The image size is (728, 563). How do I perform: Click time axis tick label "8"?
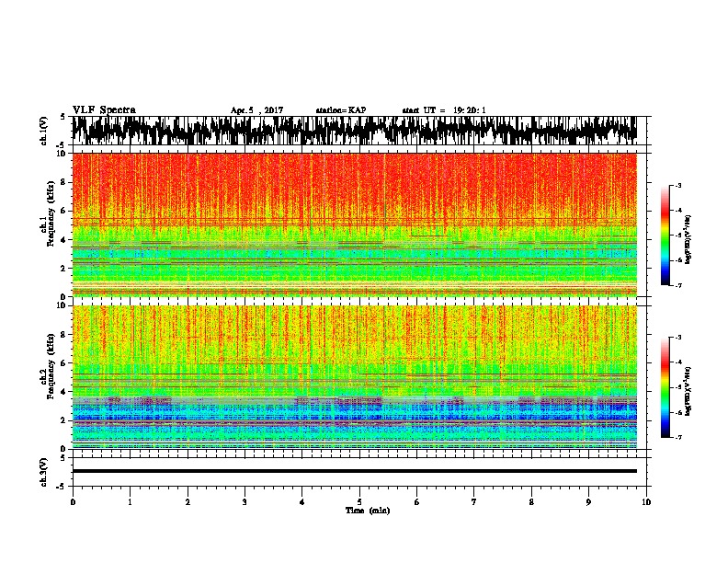(531, 502)
